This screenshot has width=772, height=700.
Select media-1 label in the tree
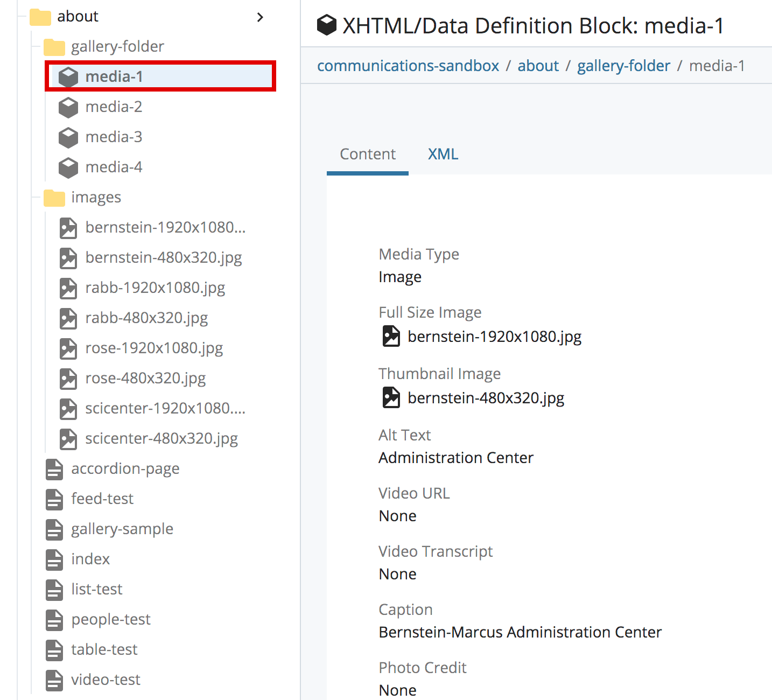(x=114, y=77)
